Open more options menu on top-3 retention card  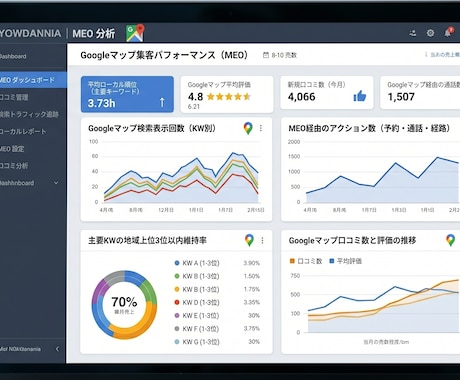click(x=262, y=240)
